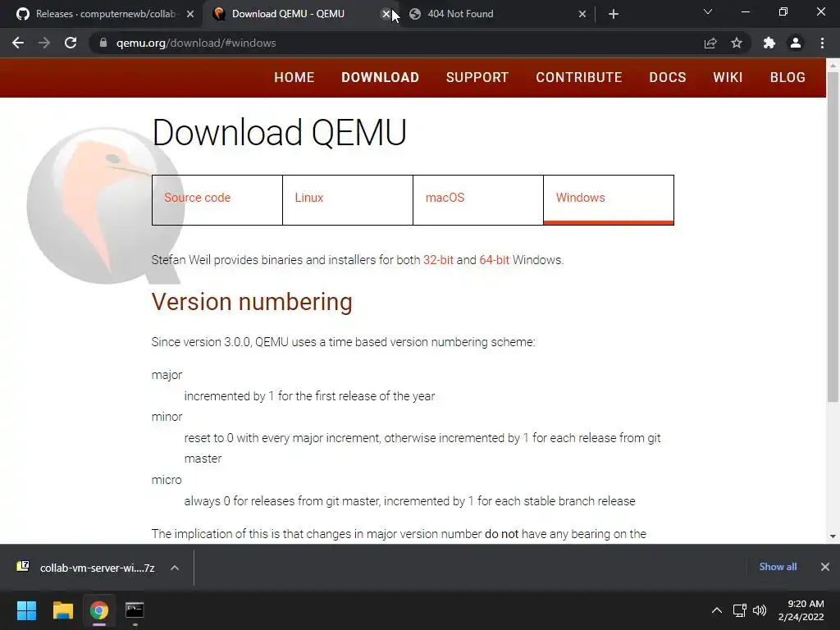Reload the QEMU download page

pos(71,43)
